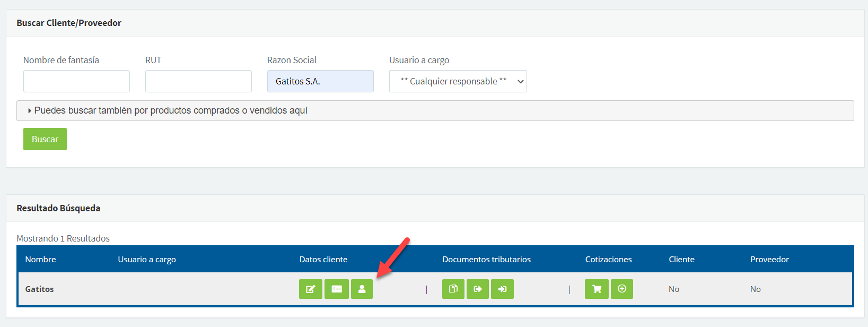Click the plus circle add quotation icon

(621, 289)
